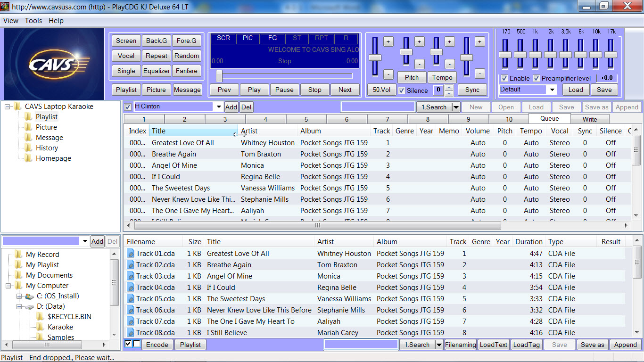Skip to the Next track

click(345, 90)
